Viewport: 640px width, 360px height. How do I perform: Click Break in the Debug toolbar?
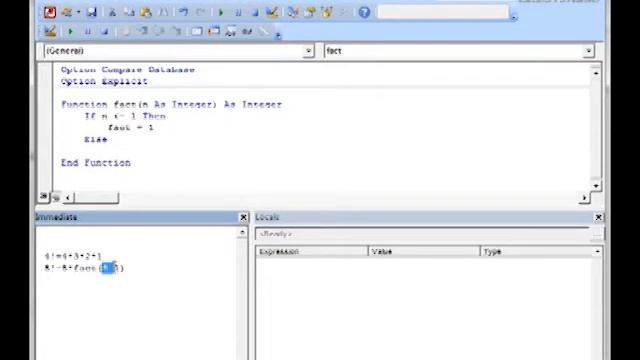click(x=87, y=31)
